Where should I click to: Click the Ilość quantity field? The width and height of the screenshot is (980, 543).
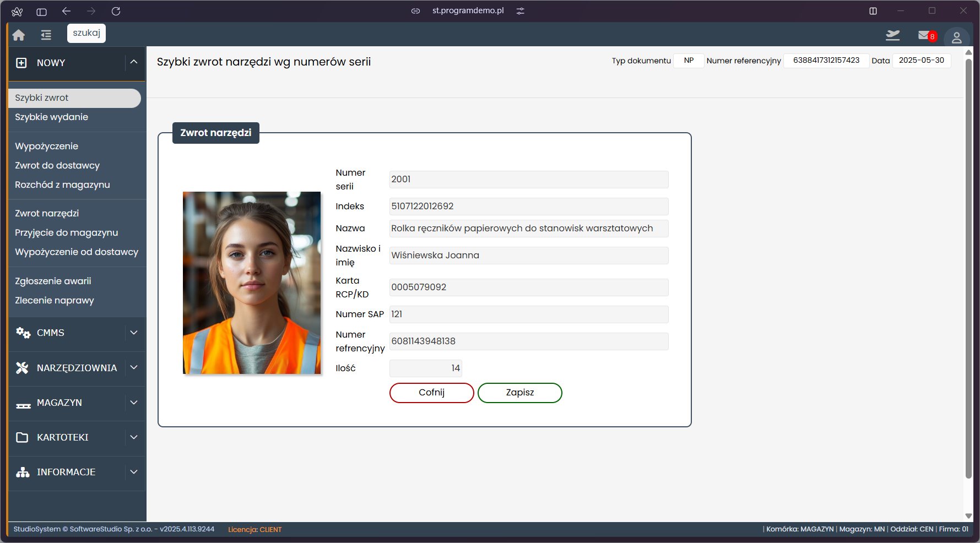(425, 368)
